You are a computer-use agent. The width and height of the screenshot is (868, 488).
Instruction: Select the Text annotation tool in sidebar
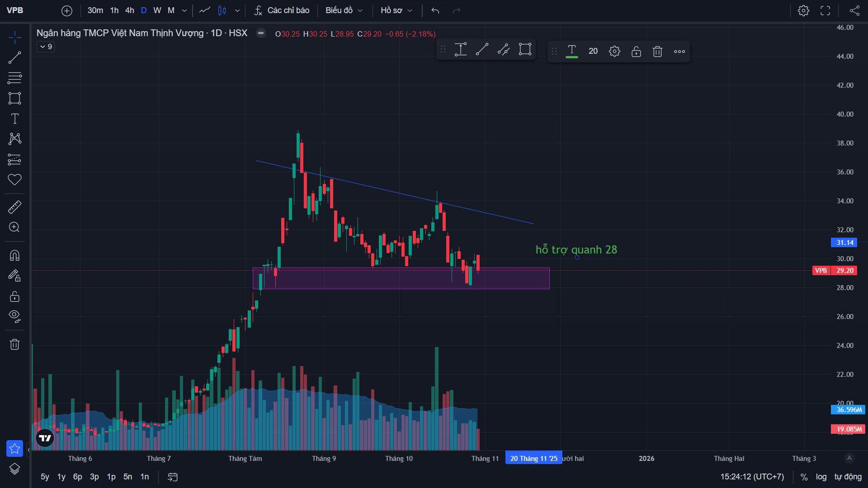tap(14, 119)
